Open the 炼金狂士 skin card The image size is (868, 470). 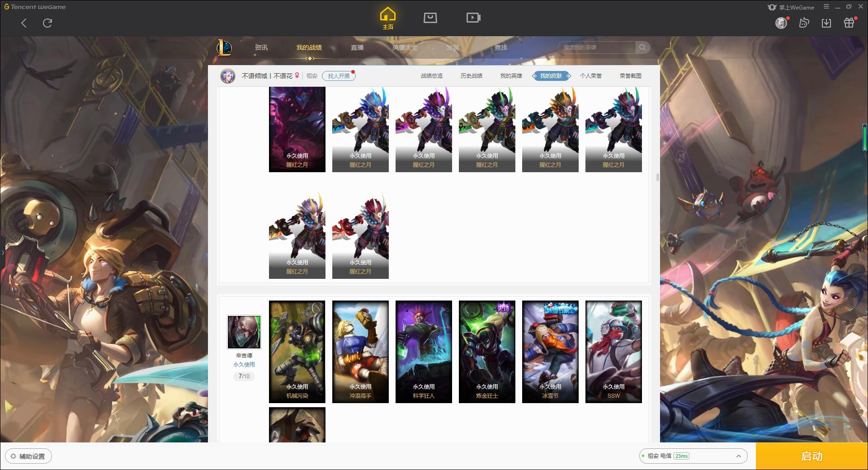487,352
